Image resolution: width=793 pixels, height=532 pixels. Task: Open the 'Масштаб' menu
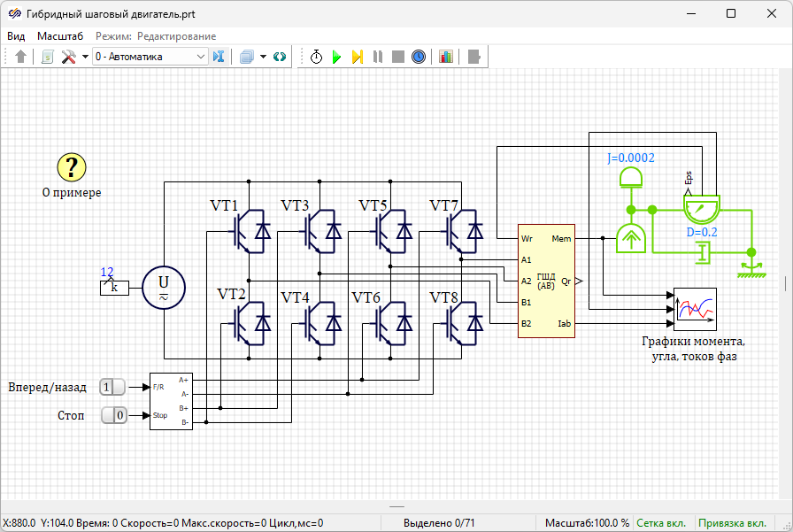60,36
